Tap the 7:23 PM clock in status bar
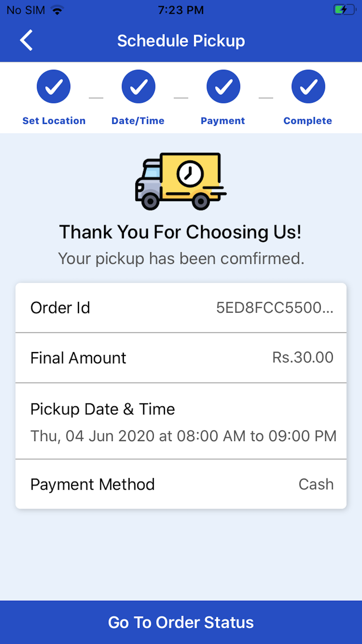 pyautogui.click(x=181, y=10)
